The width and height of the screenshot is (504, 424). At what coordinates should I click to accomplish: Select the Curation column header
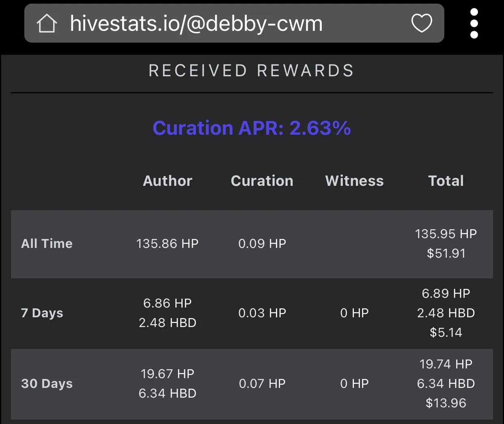click(x=262, y=181)
